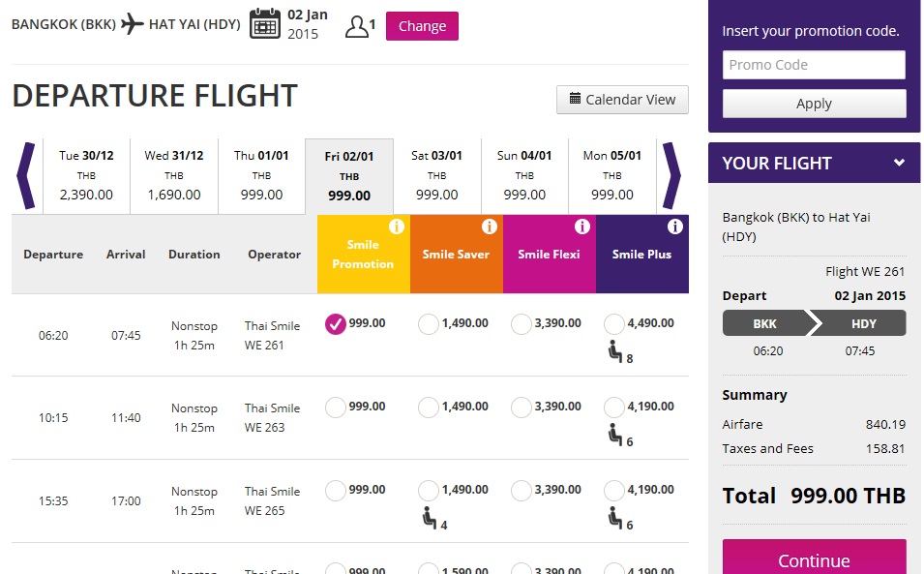The image size is (924, 574).
Task: Open the Tue 30/12 date tab
Action: pyautogui.click(x=86, y=175)
